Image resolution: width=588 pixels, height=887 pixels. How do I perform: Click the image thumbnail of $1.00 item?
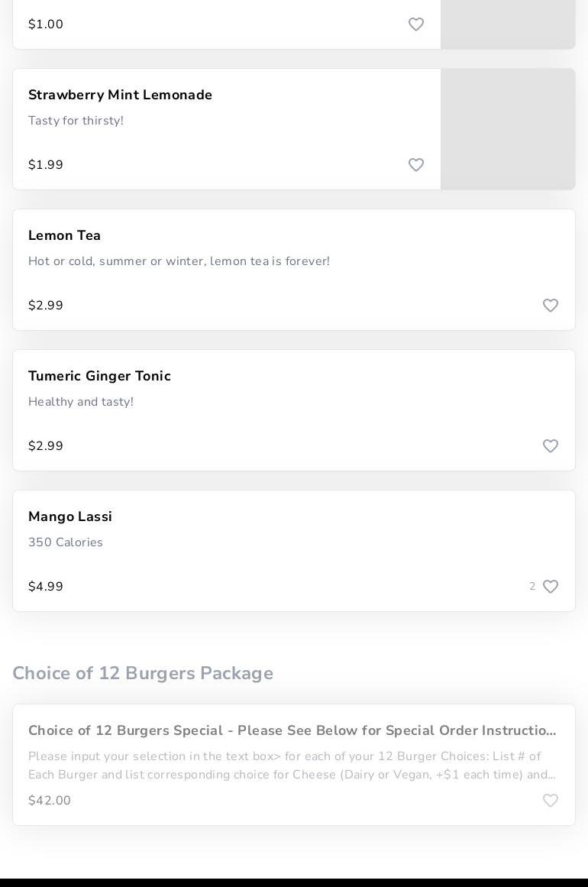point(508,23)
